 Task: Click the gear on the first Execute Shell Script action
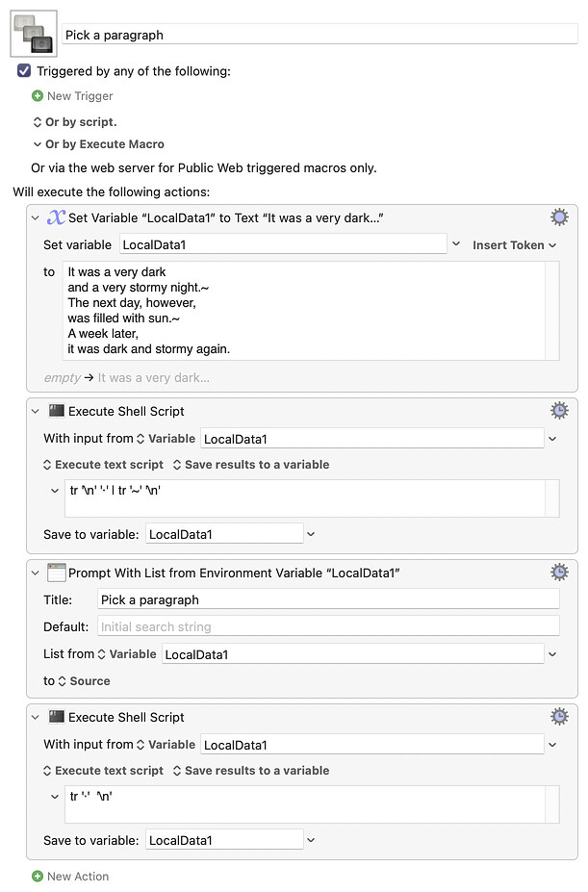point(559,410)
